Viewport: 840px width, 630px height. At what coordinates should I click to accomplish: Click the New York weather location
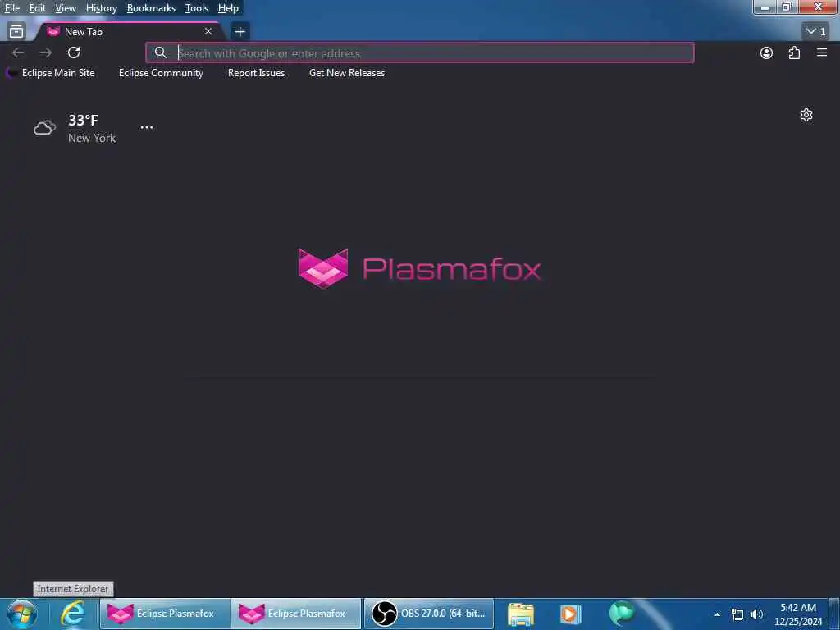[92, 138]
